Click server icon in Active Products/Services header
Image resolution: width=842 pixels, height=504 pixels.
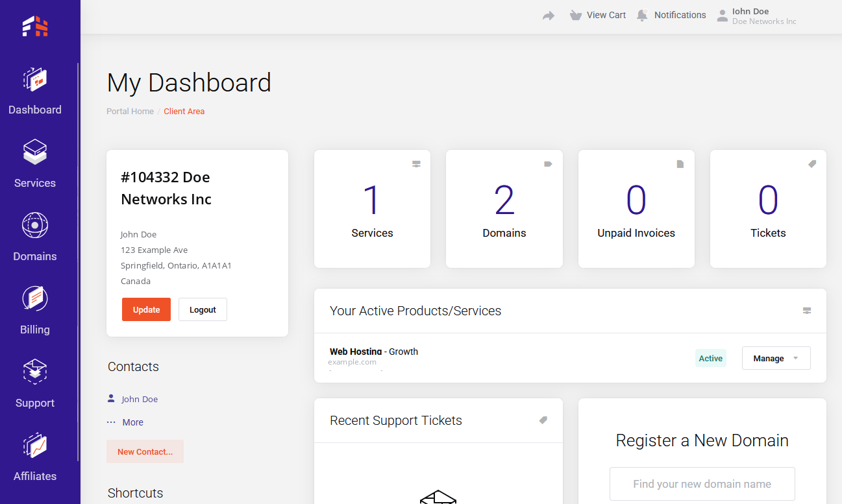pos(807,311)
